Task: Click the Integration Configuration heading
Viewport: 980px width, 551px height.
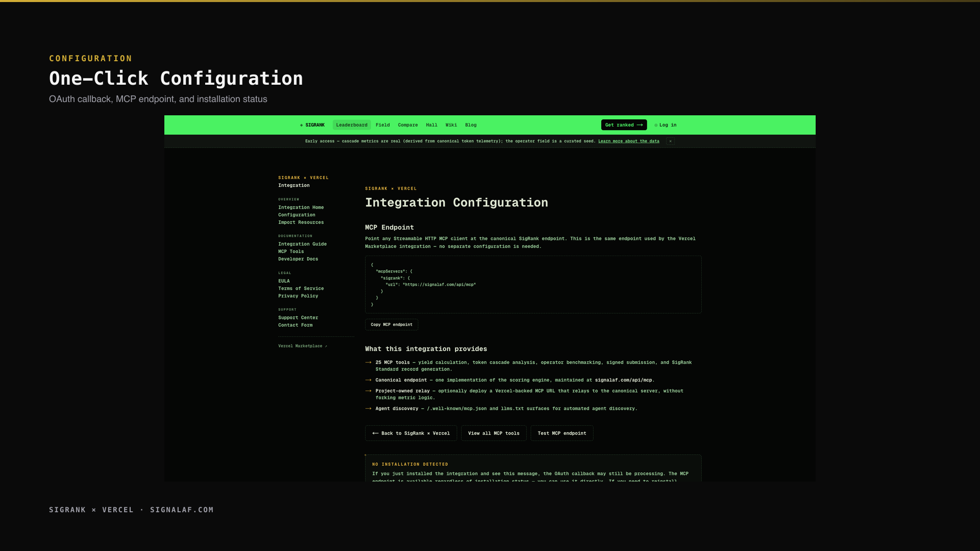Action: pos(456,203)
